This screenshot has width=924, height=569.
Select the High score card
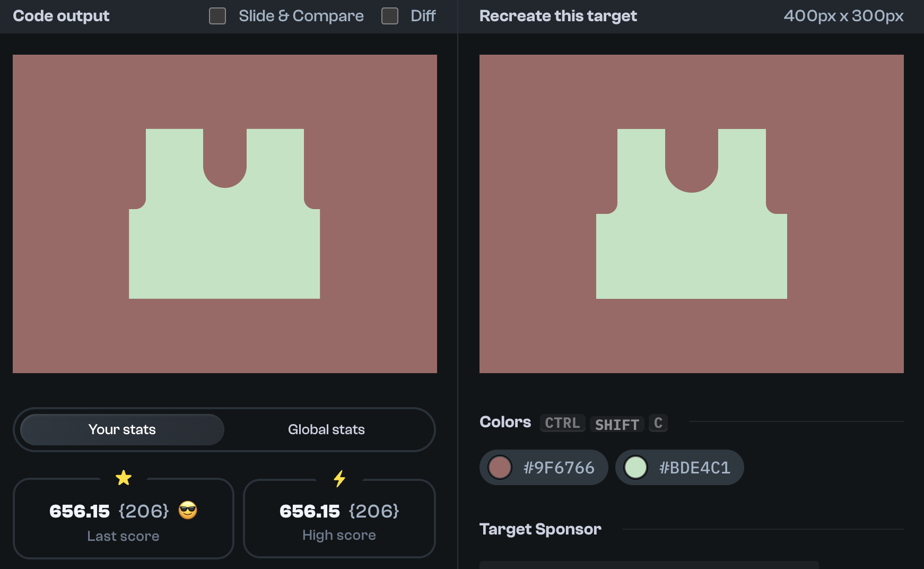(339, 519)
